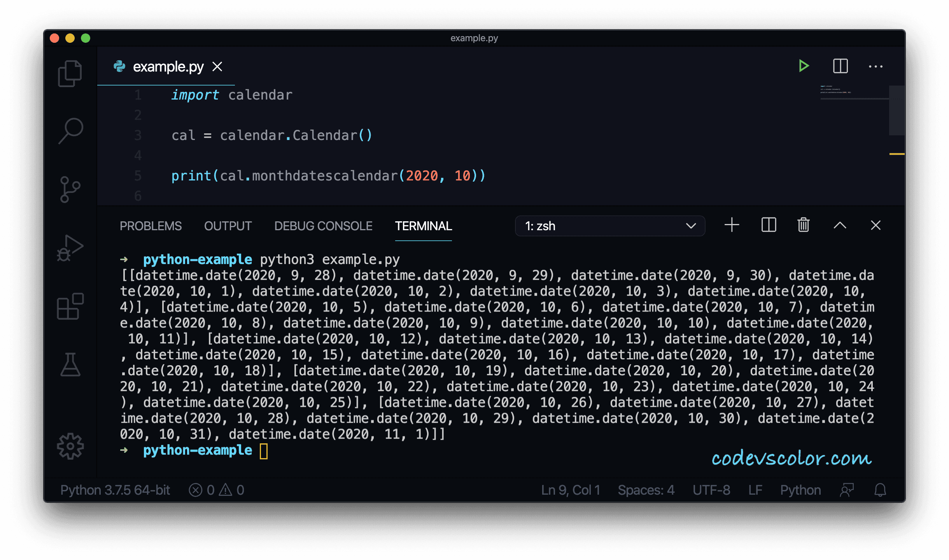Viewport: 949px width, 560px height.
Task: Switch to the PROBLEMS tab
Action: tap(151, 226)
